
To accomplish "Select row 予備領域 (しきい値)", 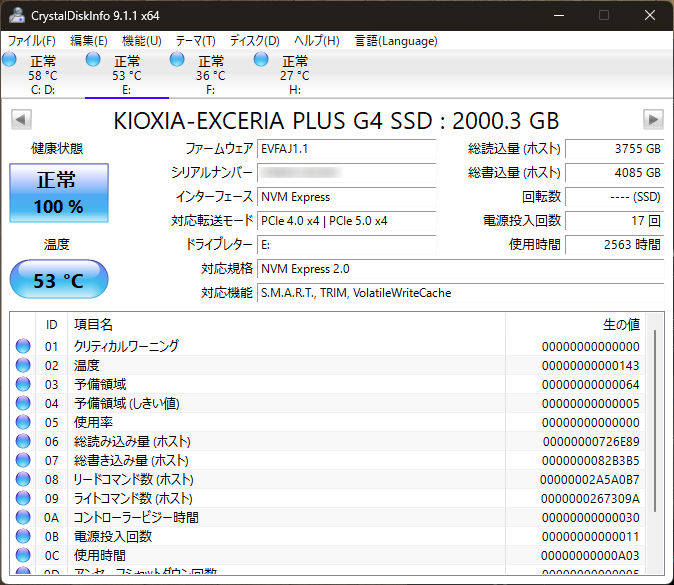I will click(328, 403).
